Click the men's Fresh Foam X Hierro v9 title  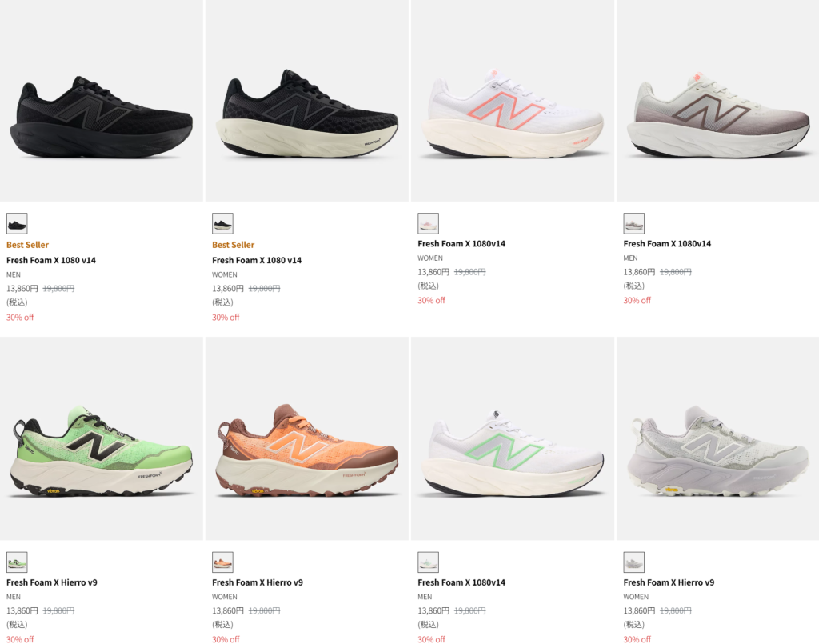tap(52, 582)
